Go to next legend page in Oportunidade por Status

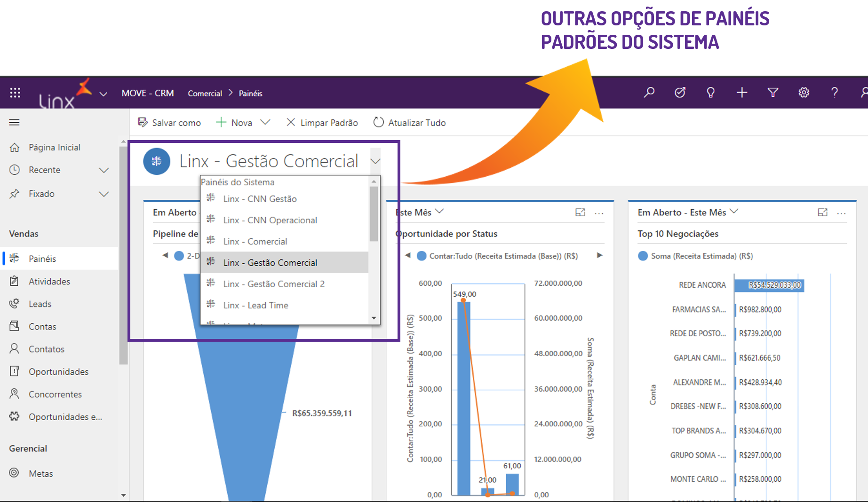point(600,255)
